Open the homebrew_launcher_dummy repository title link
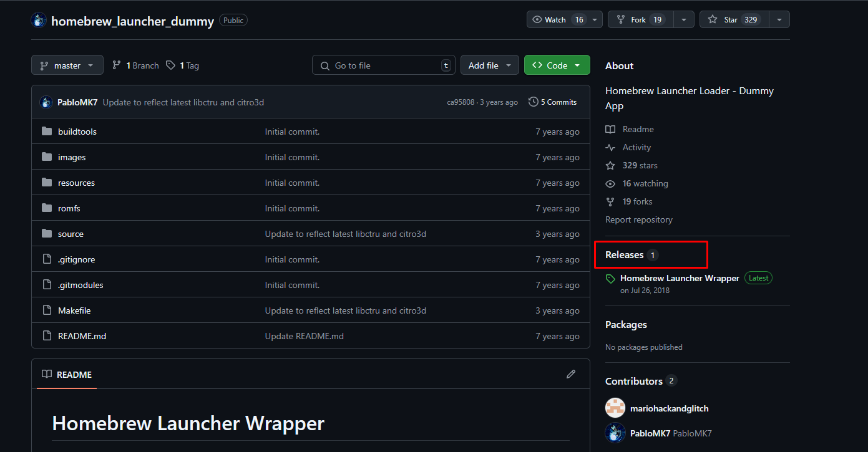Screen dimensions: 868x452 (x=132, y=21)
